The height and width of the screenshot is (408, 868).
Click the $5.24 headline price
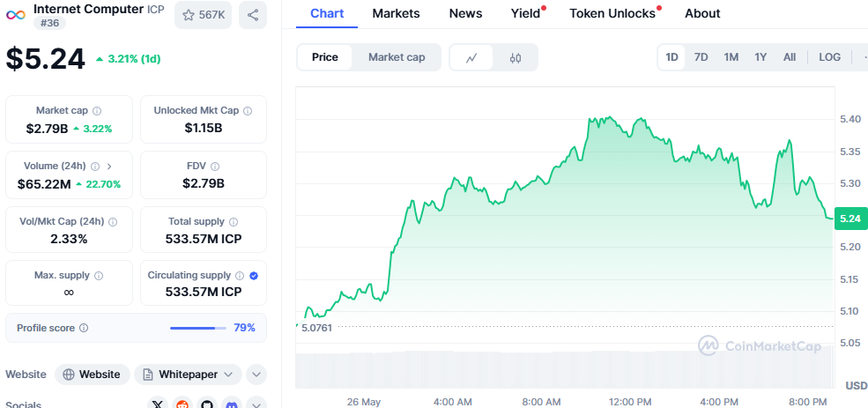[46, 59]
